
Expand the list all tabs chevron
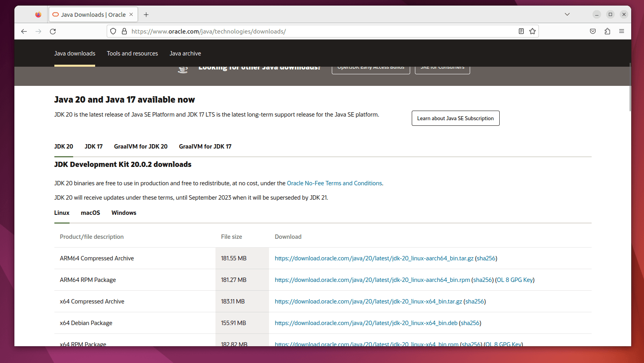click(567, 14)
